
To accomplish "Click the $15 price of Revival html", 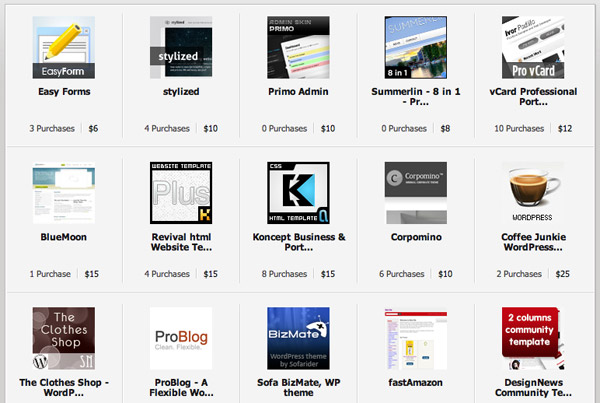I will (x=210, y=274).
